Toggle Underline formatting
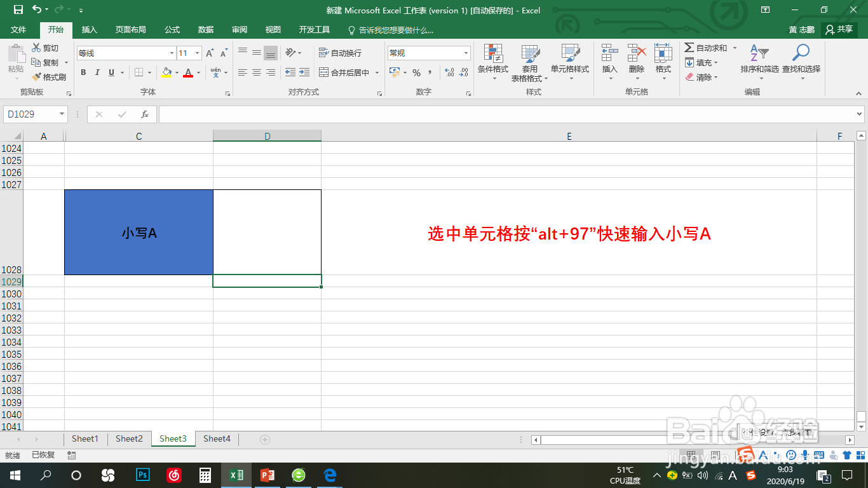The image size is (868, 488). click(x=112, y=72)
